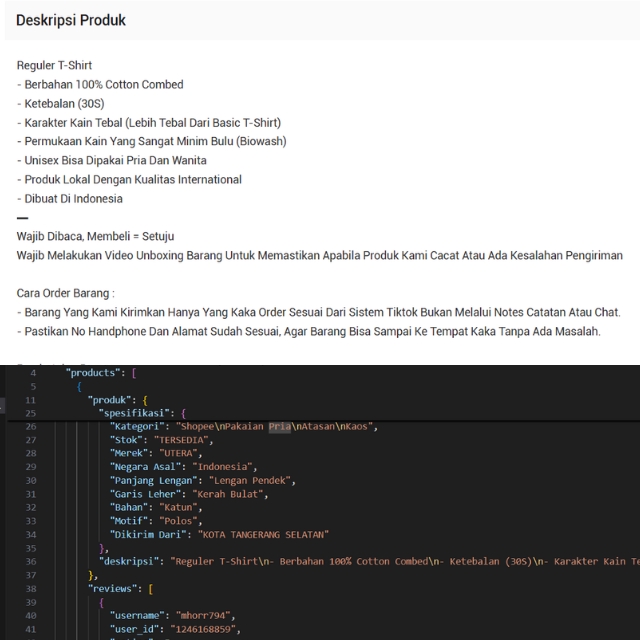
Task: Click the Berbahan 100% Cotton Combed line
Action: [100, 85]
